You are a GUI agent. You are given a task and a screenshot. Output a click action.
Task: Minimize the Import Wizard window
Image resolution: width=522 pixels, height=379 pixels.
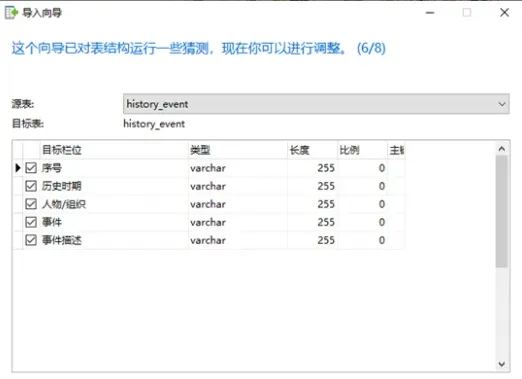click(x=430, y=13)
